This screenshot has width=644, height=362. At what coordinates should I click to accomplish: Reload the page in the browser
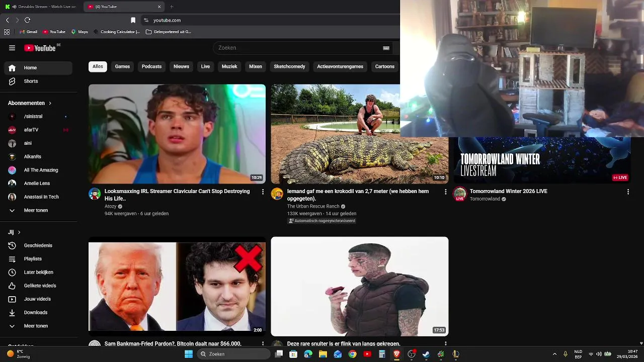[x=27, y=20]
